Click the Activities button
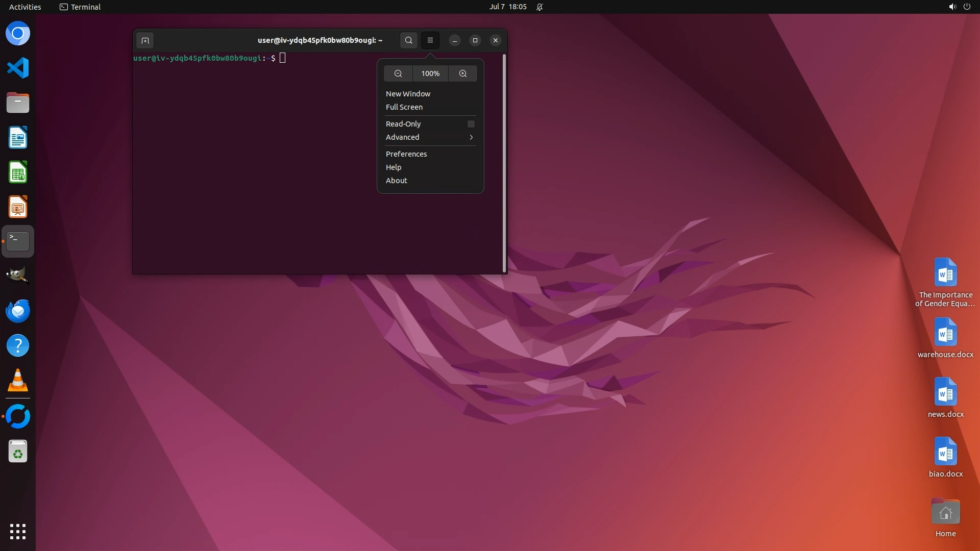980x551 pixels. [25, 7]
